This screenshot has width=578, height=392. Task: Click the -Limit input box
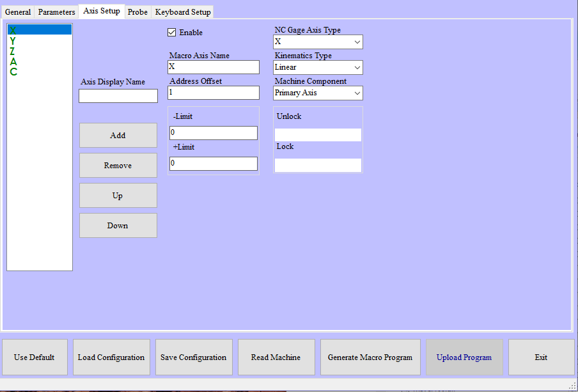214,133
